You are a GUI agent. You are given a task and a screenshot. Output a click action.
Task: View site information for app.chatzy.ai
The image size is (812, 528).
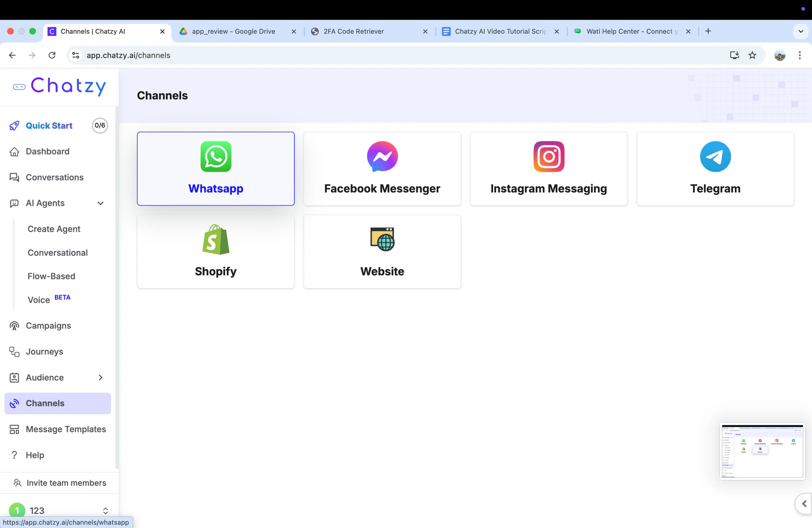coord(76,55)
